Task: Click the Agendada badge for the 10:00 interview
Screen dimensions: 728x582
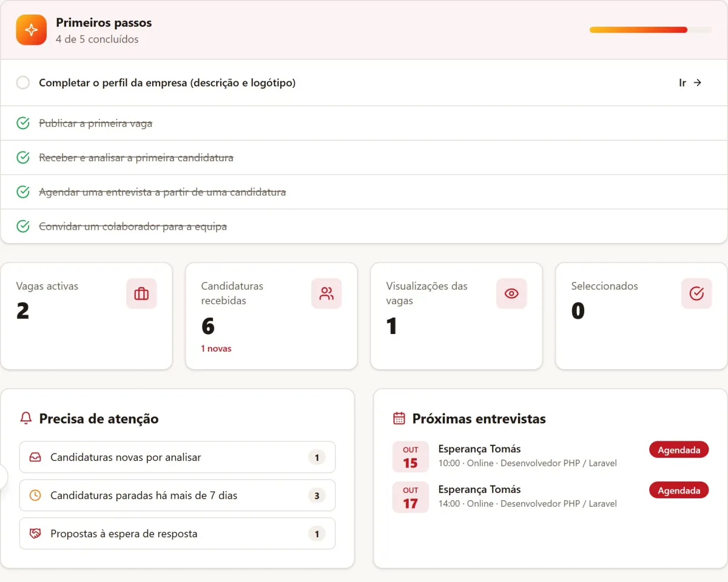Action: (x=679, y=450)
